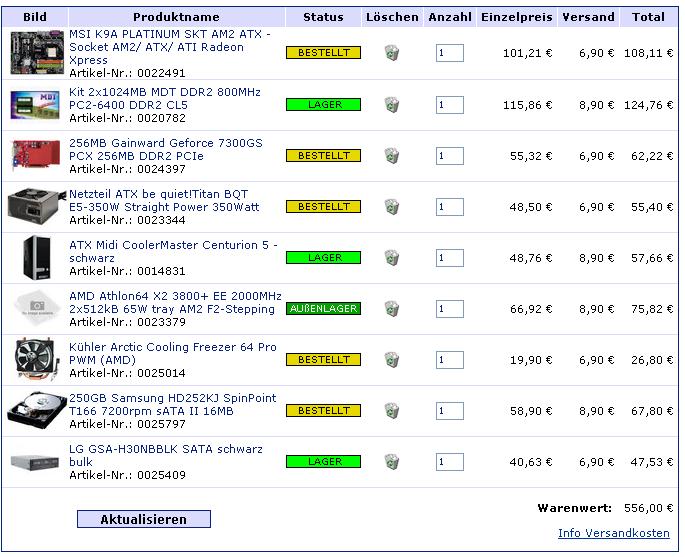Open the Info Versandkosten link
The height and width of the screenshot is (557, 685).
pyautogui.click(x=613, y=533)
